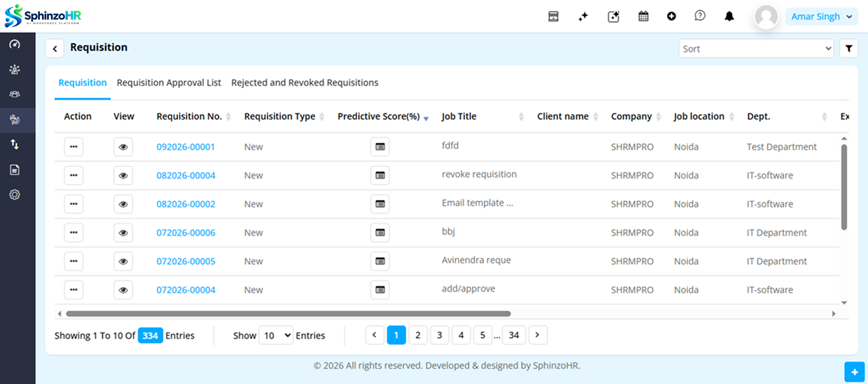
Task: Click the up-down arrows icon in sidebar
Action: pyautogui.click(x=15, y=144)
